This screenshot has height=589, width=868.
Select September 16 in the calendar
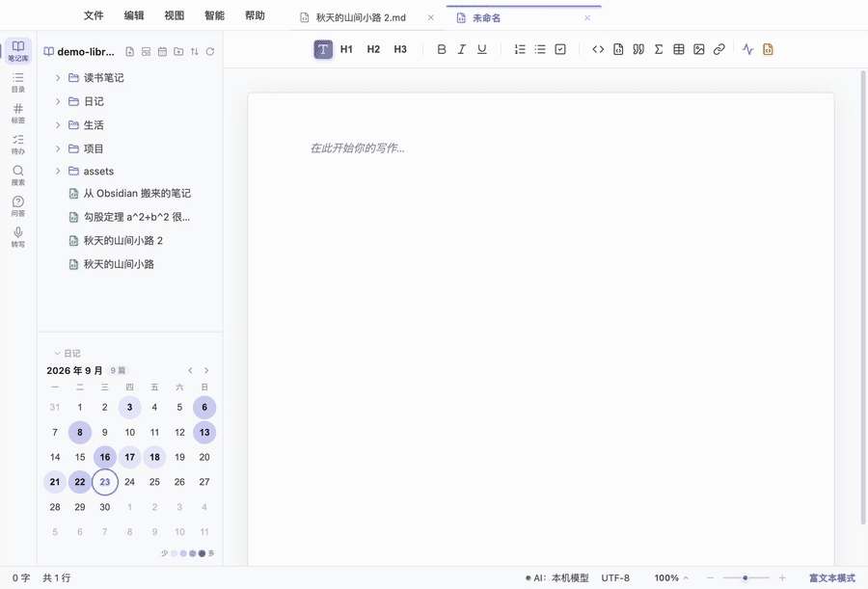(104, 457)
